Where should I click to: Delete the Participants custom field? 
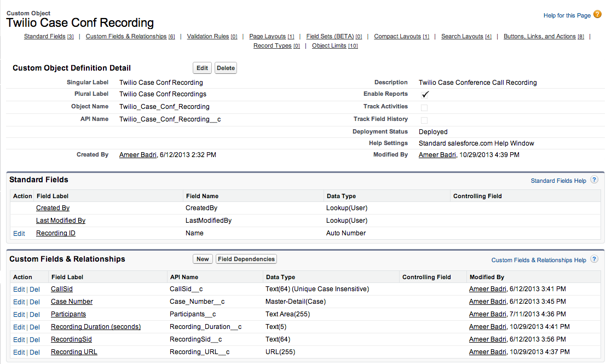[35, 315]
